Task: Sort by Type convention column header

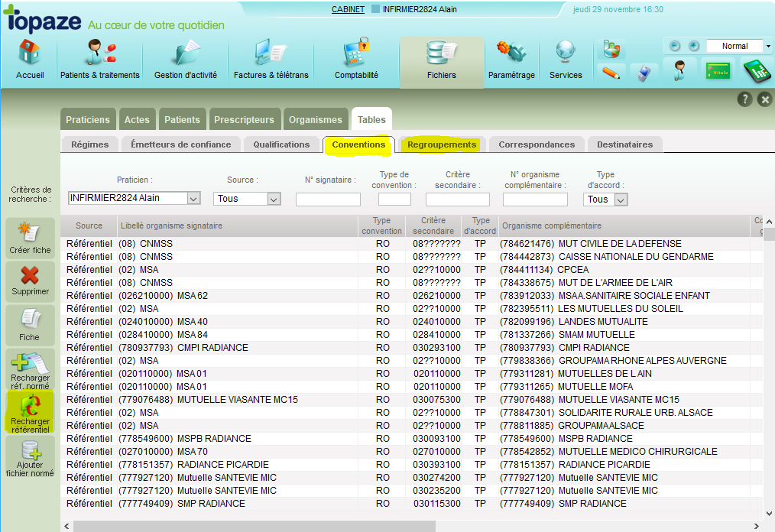Action: tap(381, 225)
